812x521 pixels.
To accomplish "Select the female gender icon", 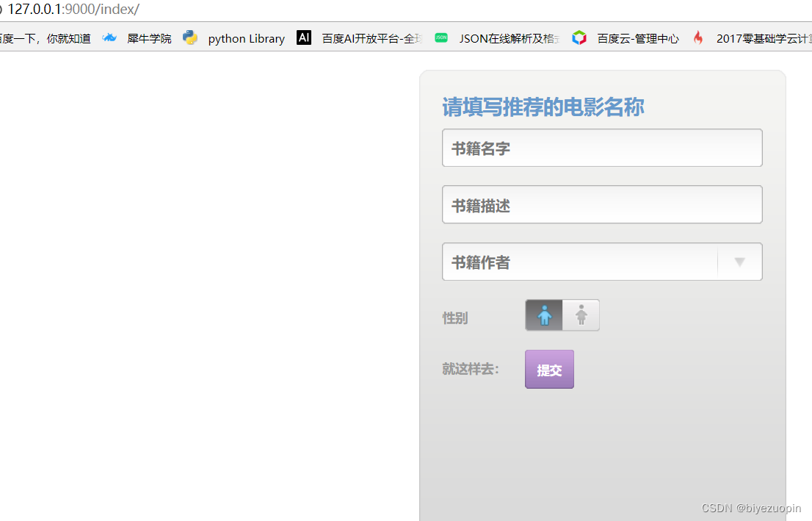I will tap(581, 315).
